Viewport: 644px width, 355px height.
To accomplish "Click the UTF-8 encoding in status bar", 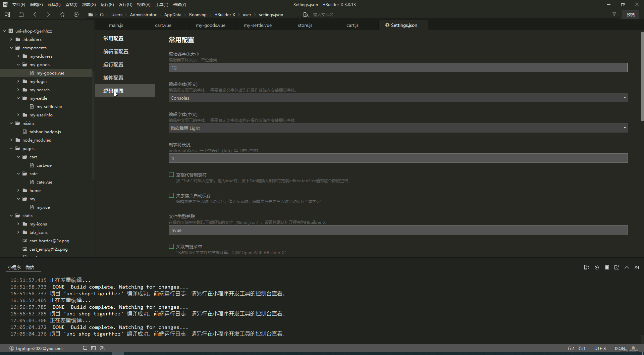I will click(x=600, y=348).
